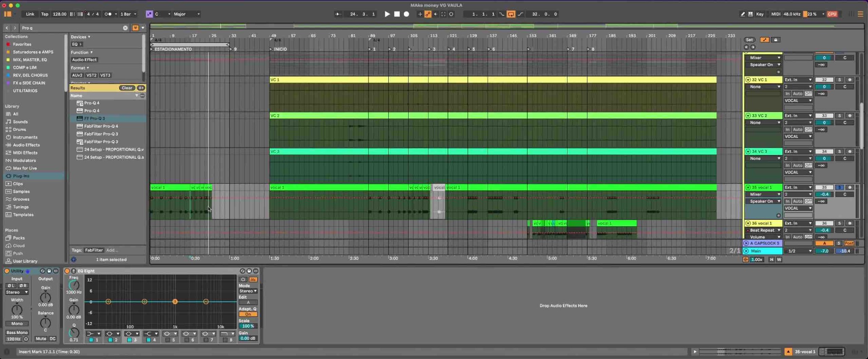Click the Arrangement Record button
The width and height of the screenshot is (868, 359).
[406, 14]
